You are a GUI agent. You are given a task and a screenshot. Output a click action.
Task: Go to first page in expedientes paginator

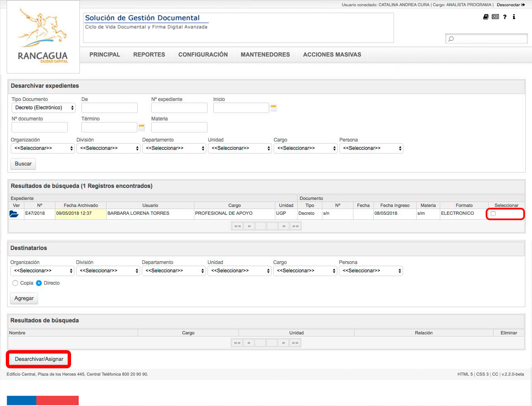pyautogui.click(x=237, y=226)
